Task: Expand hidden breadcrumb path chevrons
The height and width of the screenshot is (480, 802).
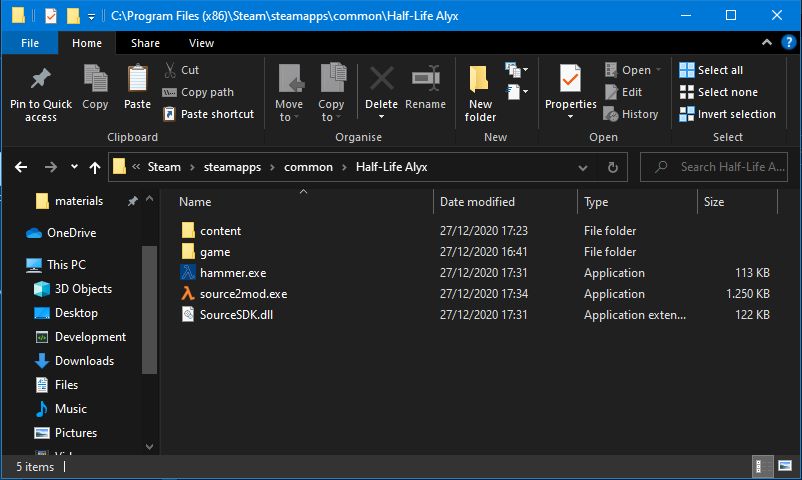Action: tap(136, 167)
